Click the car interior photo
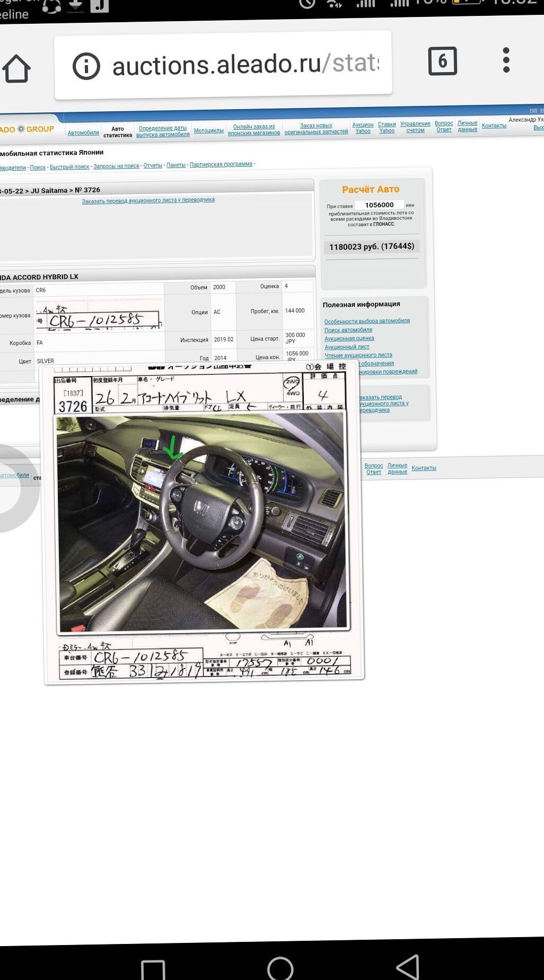544x980 pixels. 202,522
